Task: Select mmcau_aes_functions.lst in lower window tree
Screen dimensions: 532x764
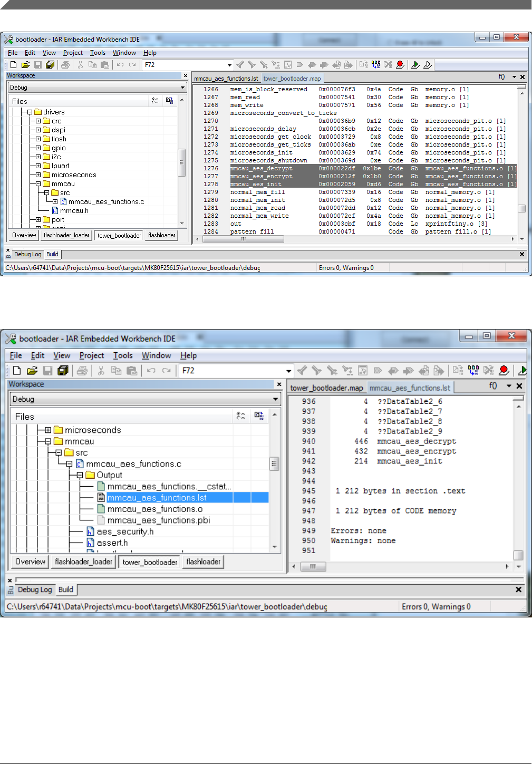Action: coord(157,498)
